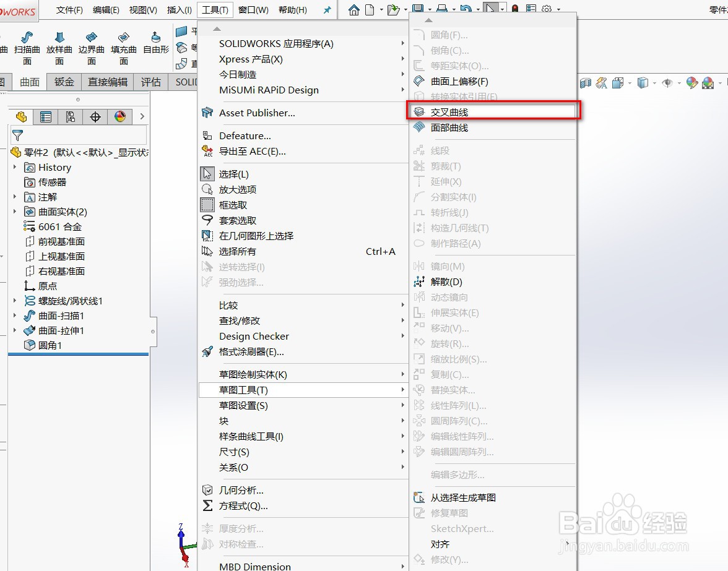
Task: Click the Section View icon in view toolbar
Action: click(586, 83)
